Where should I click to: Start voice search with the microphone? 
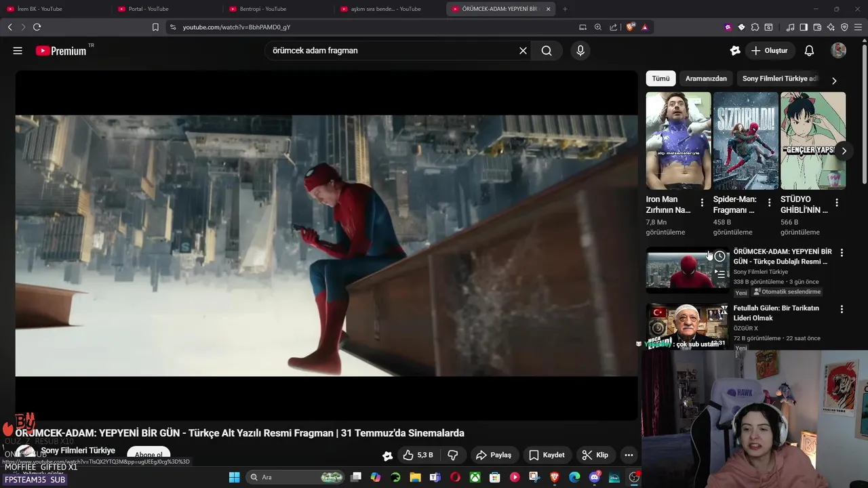580,51
